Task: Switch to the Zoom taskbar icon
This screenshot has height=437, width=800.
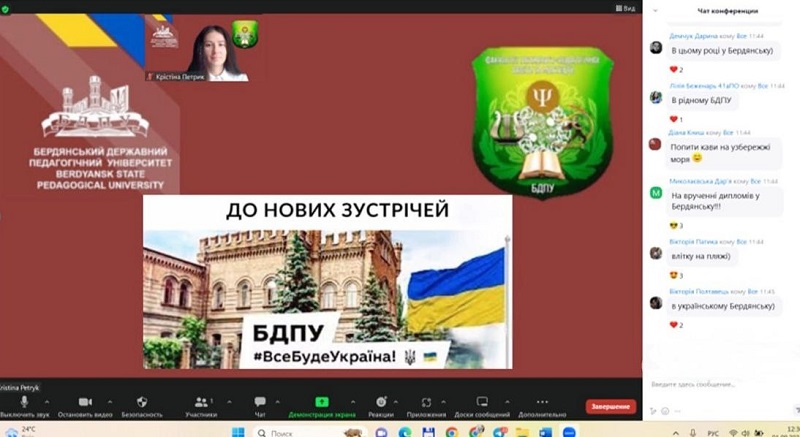Action: click(x=569, y=432)
